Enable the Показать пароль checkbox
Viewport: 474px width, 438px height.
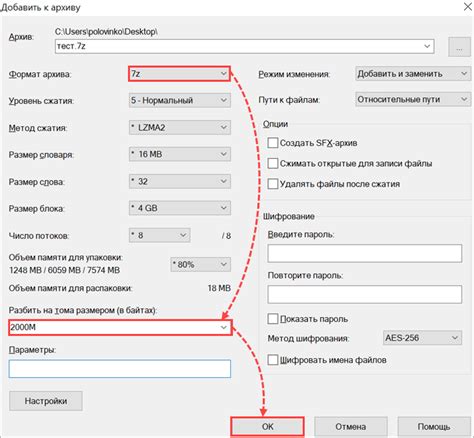click(x=273, y=319)
